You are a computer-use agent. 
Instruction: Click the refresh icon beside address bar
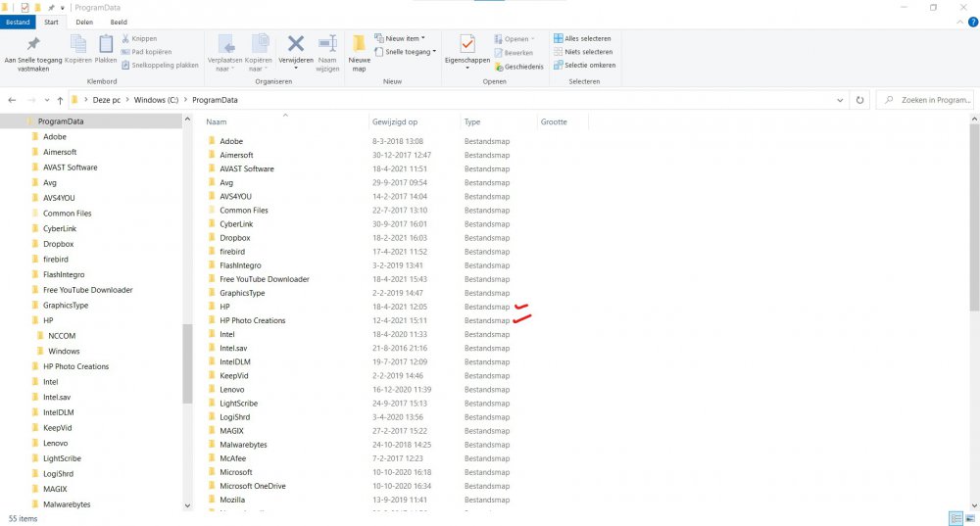[x=859, y=100]
